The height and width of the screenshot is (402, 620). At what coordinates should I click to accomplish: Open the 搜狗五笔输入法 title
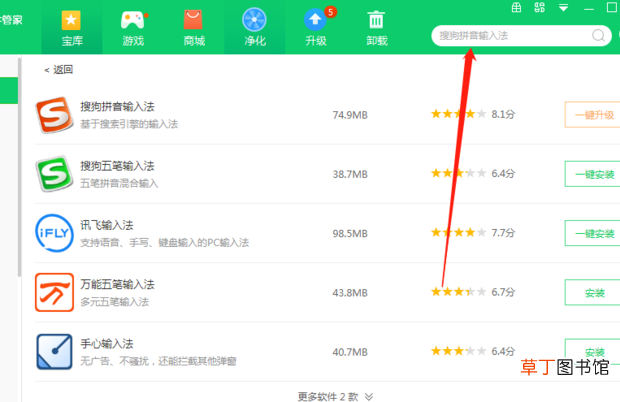click(117, 166)
